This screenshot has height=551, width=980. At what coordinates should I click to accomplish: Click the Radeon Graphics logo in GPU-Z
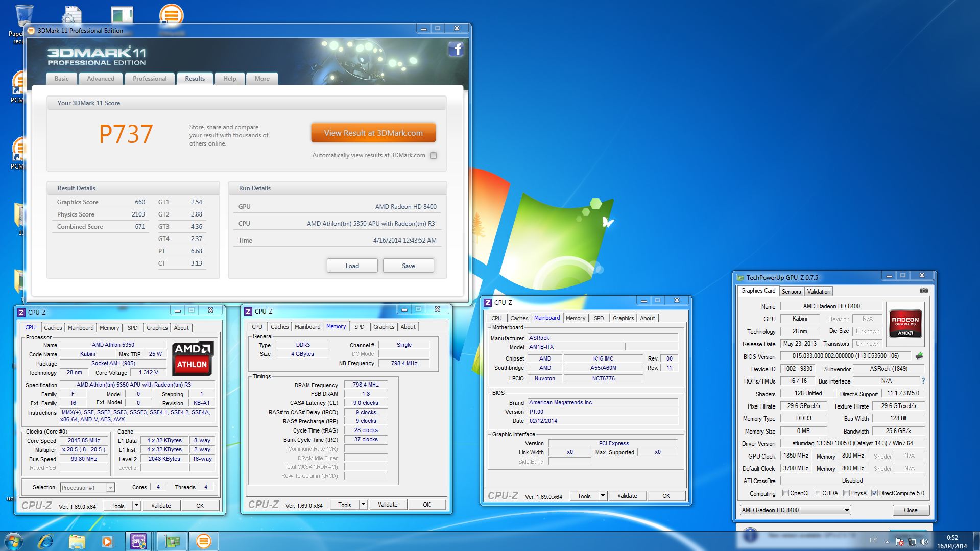905,323
